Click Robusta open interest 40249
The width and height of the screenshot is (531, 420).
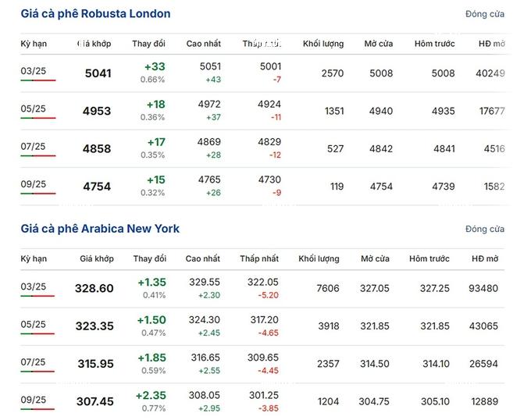pos(490,73)
